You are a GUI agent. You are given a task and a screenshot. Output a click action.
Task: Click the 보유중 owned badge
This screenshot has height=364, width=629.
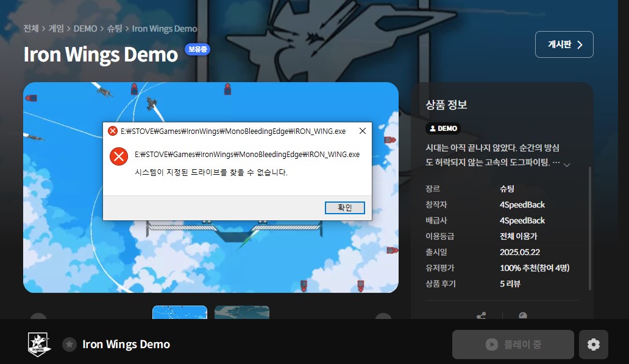coord(197,49)
